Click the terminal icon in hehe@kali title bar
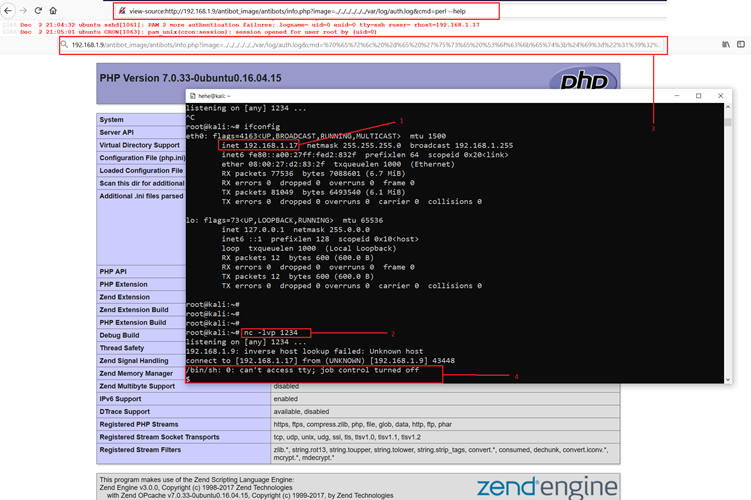Image resolution: width=751 pixels, height=500 pixels. [x=194, y=96]
